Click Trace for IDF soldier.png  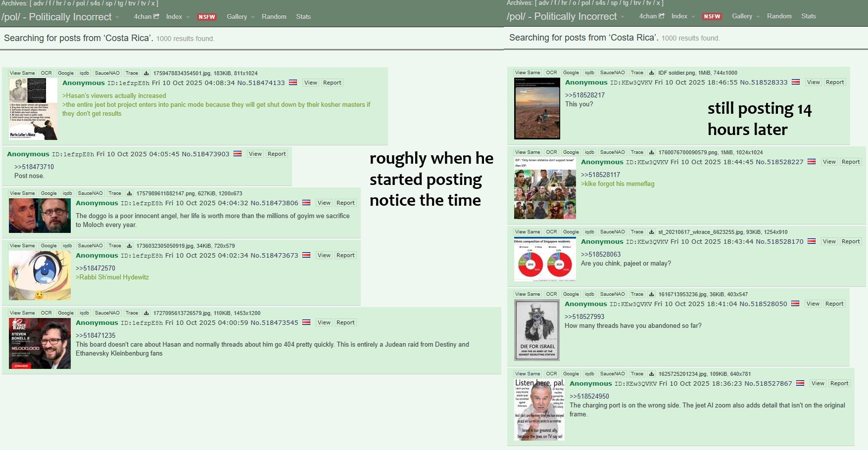pos(637,73)
